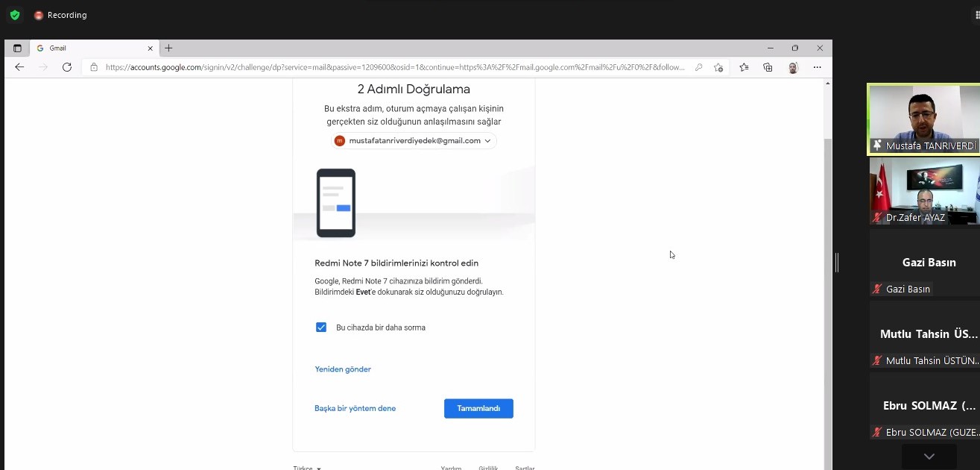980x470 pixels.
Task: Click the scrollbar up arrow
Action: pyautogui.click(x=827, y=83)
